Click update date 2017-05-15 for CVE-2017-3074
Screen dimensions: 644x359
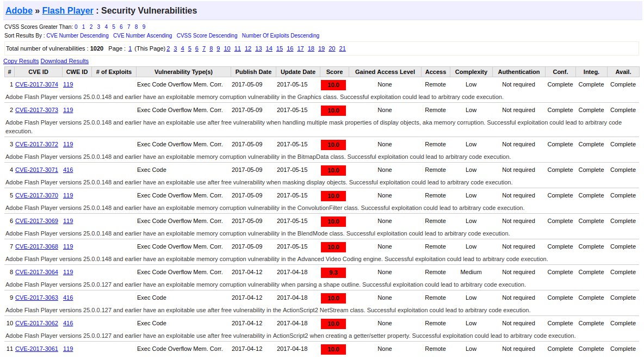[x=292, y=84]
